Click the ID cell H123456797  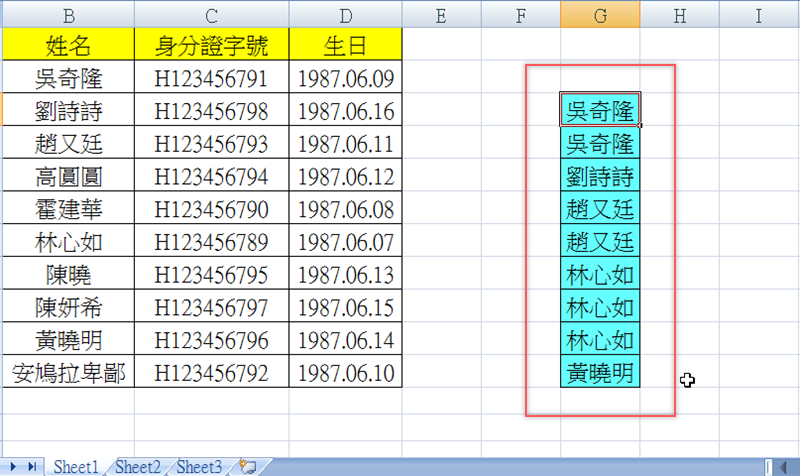tap(212, 307)
